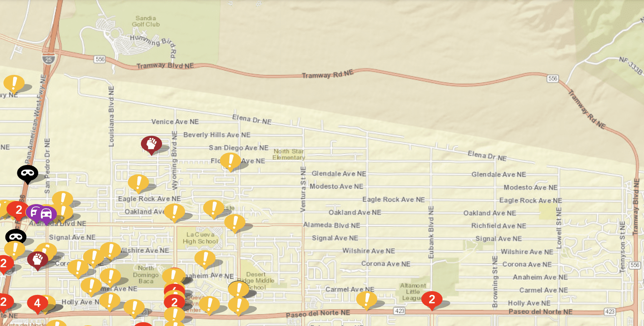The image size is (644, 326).
Task: Click the Sandia Golf Club map label
Action: click(x=146, y=21)
